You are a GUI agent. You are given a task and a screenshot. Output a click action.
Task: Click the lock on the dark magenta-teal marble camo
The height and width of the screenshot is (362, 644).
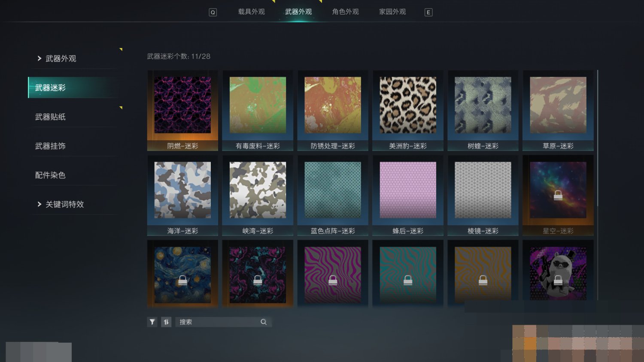[258, 280]
